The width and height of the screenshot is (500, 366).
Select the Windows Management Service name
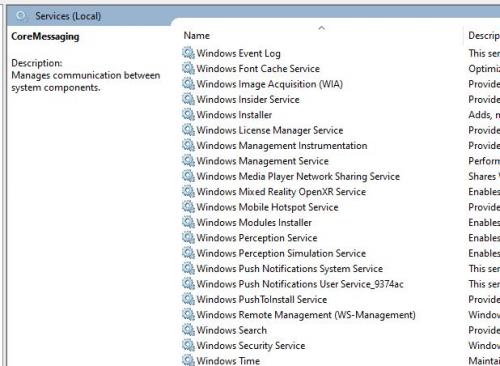point(263,161)
